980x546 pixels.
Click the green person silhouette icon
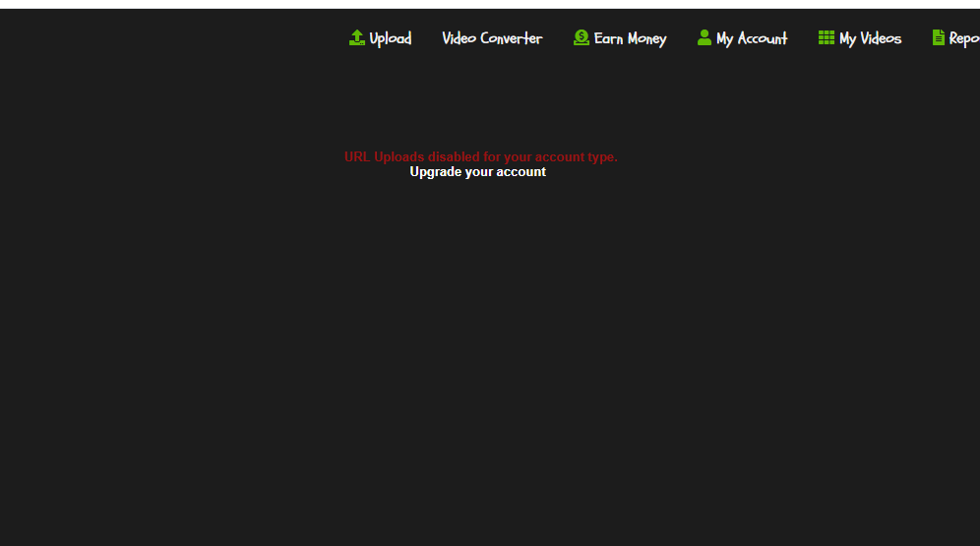(704, 37)
